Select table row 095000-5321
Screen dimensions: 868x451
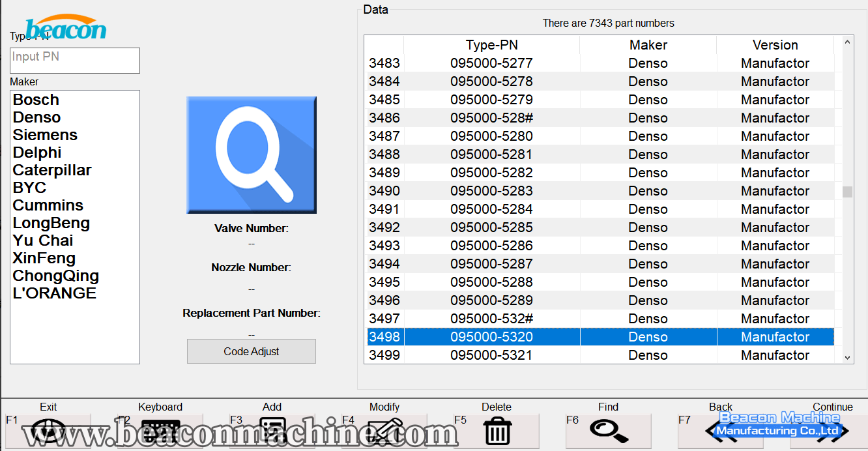click(x=491, y=355)
